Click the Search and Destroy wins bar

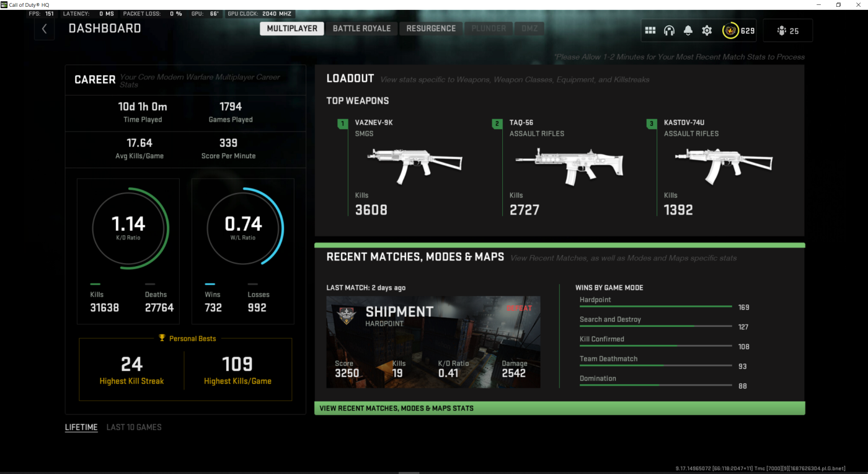pos(656,326)
